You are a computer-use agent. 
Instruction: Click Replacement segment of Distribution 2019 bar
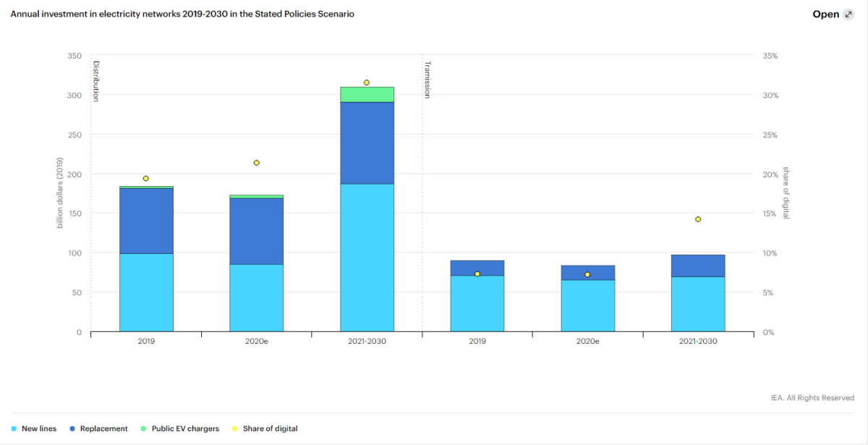146,221
